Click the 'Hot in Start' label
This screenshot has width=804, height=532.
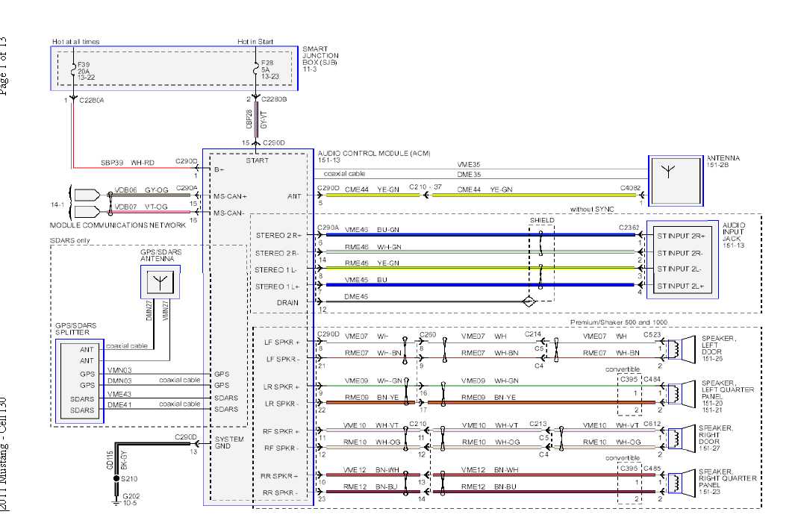(x=255, y=42)
